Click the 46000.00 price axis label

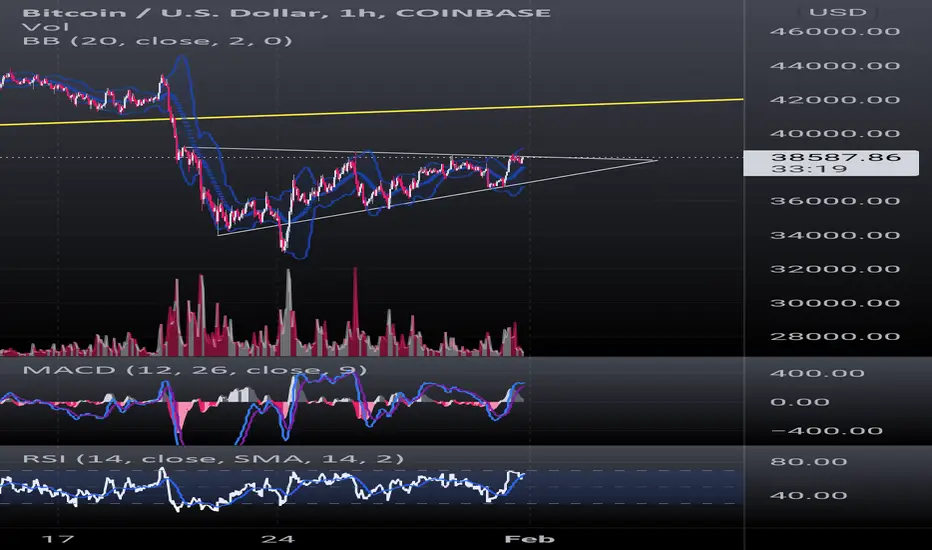(x=835, y=31)
